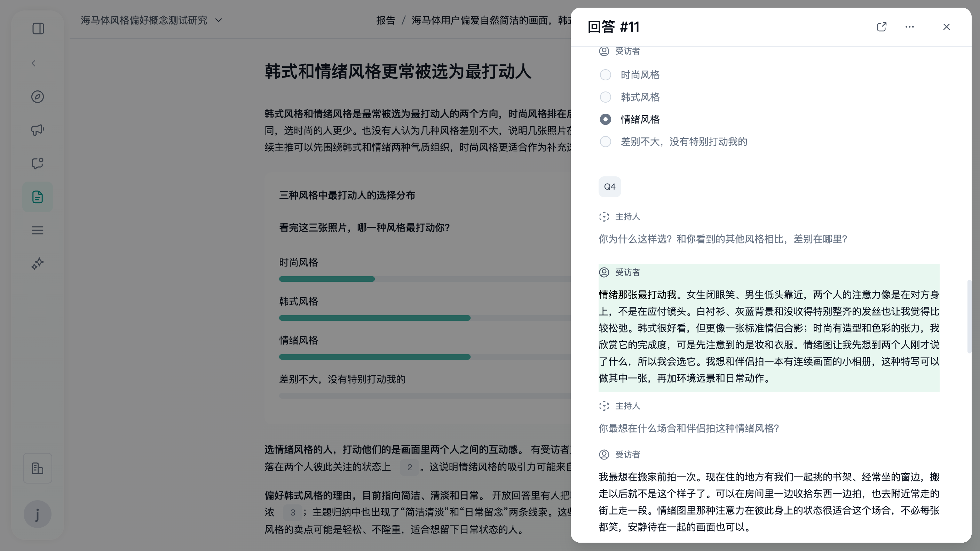Click the 情绪风格 bar in the chart

point(375,357)
